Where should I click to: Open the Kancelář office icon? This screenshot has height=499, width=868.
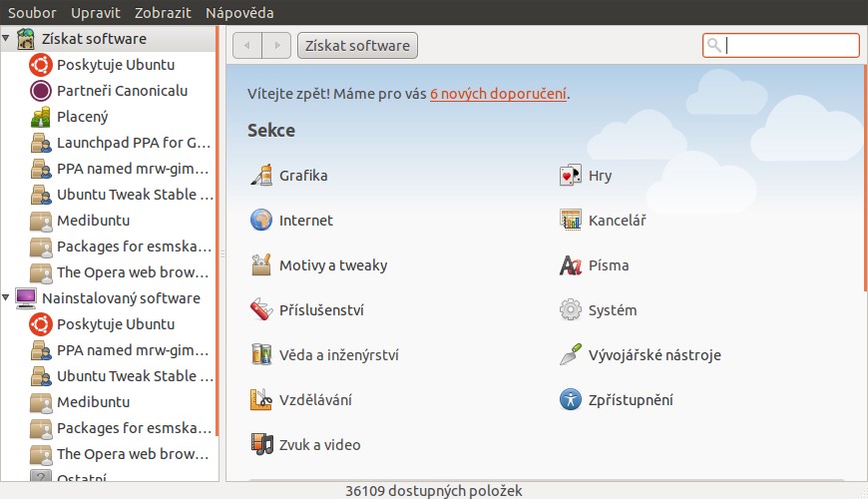tap(571, 221)
